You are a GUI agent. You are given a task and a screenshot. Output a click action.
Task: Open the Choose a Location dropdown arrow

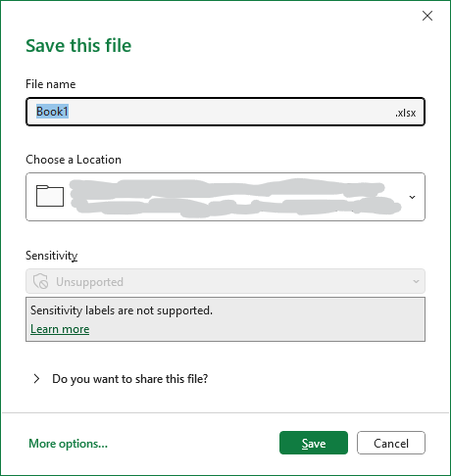pyautogui.click(x=412, y=197)
